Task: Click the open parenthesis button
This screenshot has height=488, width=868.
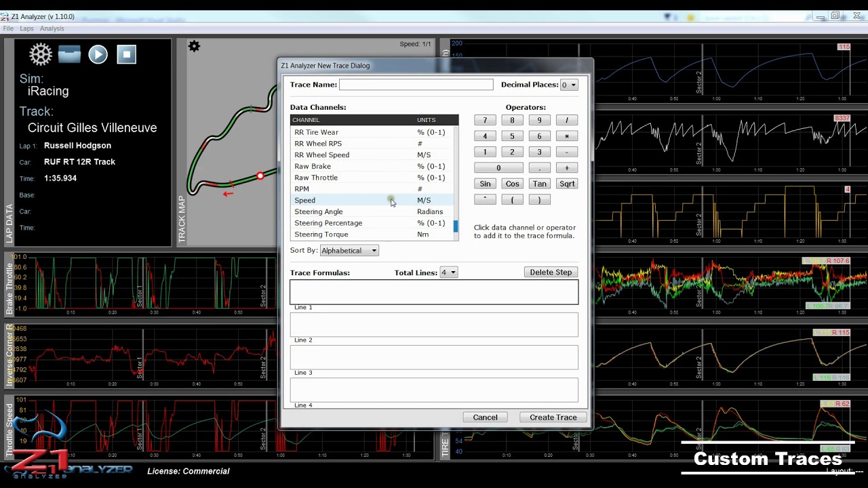Action: click(512, 199)
